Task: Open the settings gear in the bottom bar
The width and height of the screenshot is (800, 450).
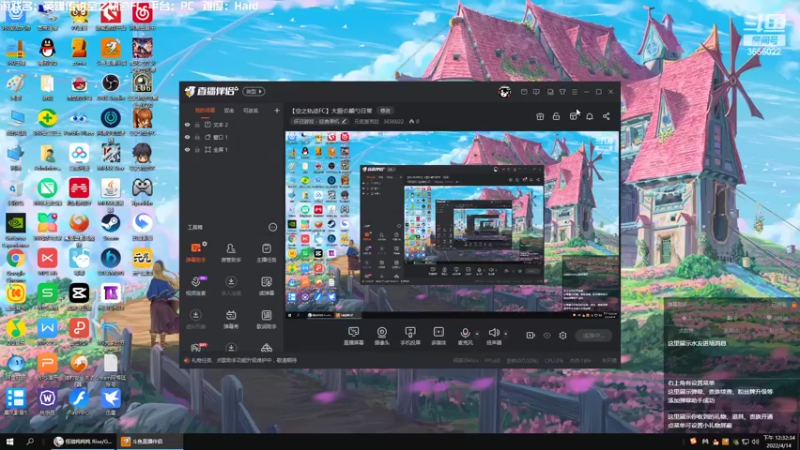Action: click(563, 335)
